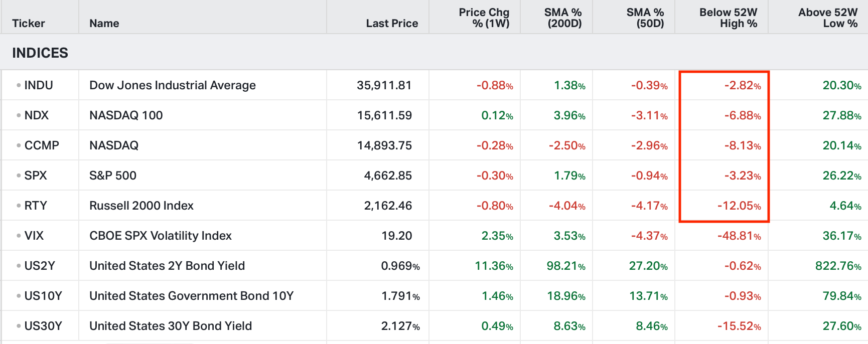Click CCMP below-high value -8.13%
The height and width of the screenshot is (344, 868).
tap(743, 145)
